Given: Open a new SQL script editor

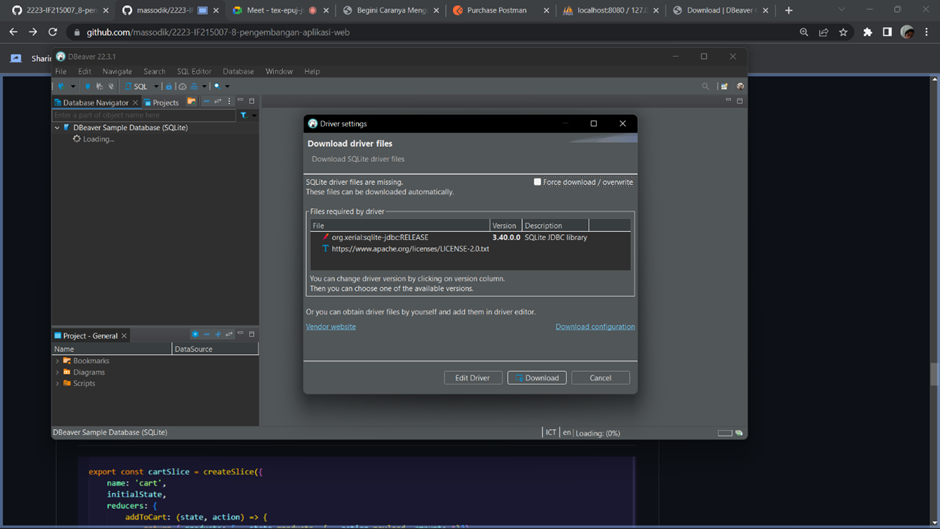Looking at the screenshot, I should pos(136,86).
